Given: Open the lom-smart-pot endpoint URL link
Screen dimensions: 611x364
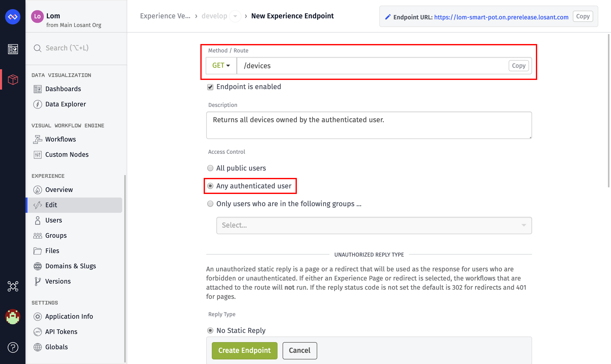Looking at the screenshot, I should click(501, 17).
